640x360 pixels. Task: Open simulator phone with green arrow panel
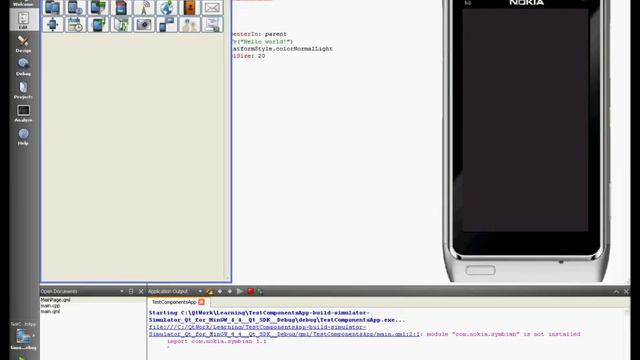[x=98, y=7]
